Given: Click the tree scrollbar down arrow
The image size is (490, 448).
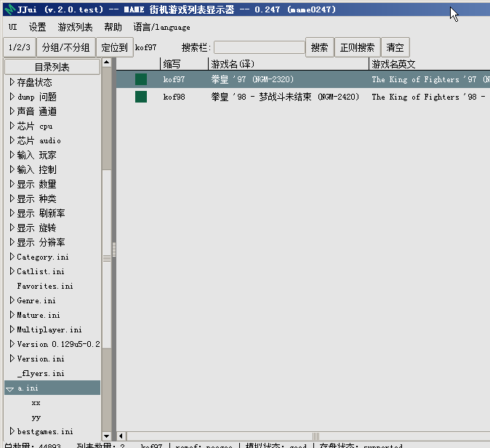Looking at the screenshot, I should coord(107,436).
